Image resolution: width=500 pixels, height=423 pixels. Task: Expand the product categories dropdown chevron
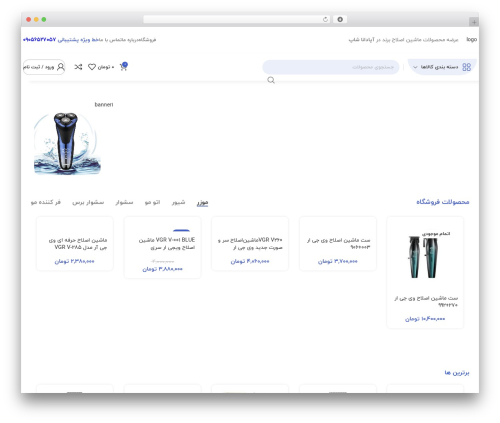tap(415, 67)
